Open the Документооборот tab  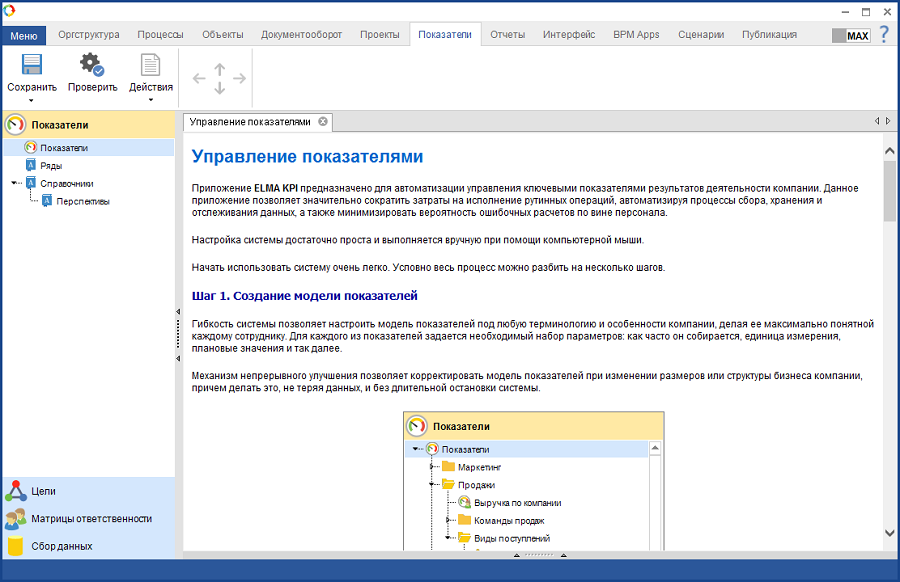(x=302, y=34)
